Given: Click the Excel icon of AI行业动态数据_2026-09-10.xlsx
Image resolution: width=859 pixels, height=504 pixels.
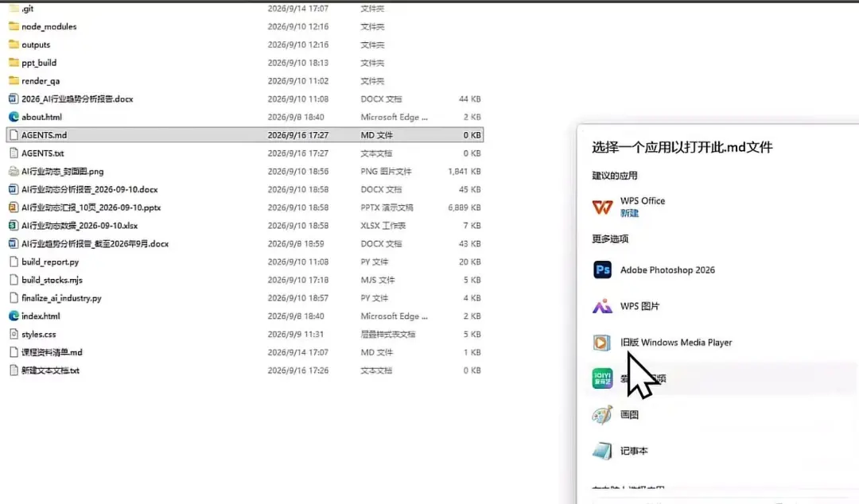Looking at the screenshot, I should point(14,225).
